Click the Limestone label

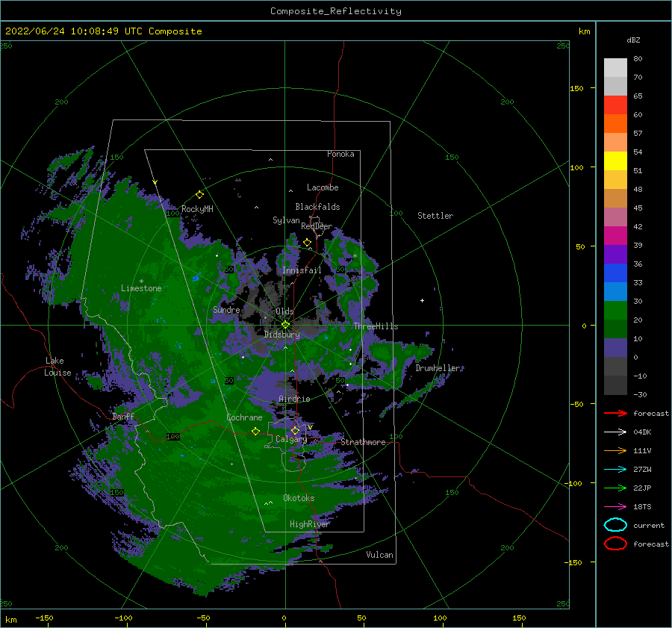pyautogui.click(x=141, y=288)
